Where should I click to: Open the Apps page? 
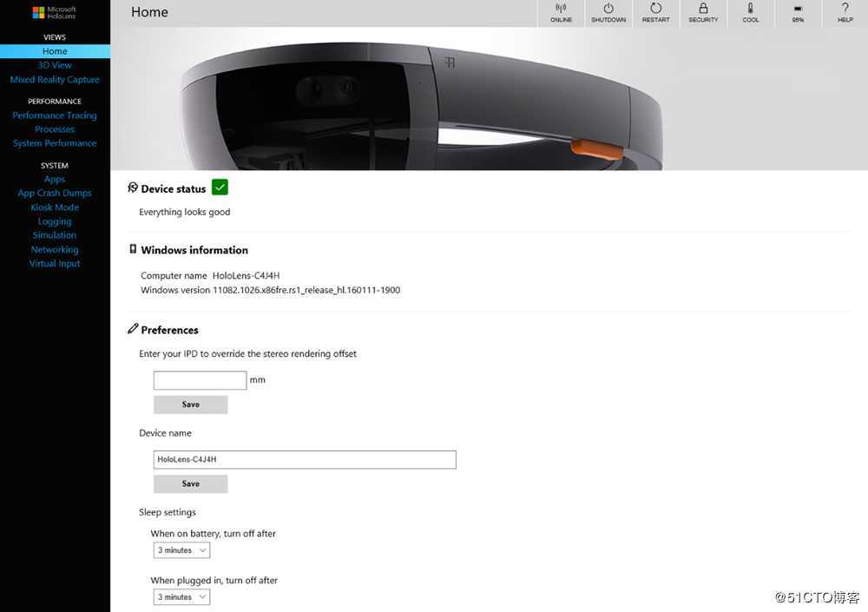point(55,180)
